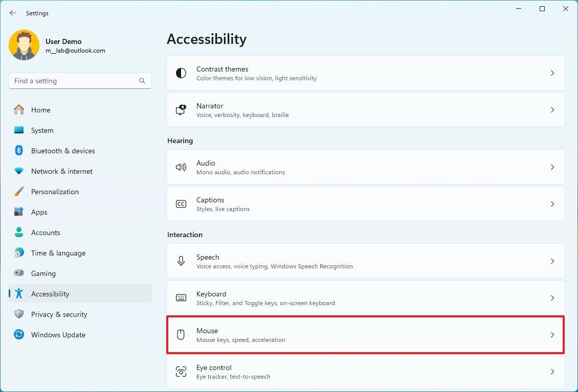This screenshot has width=578, height=392.
Task: Select the Bluetooth & devices icon
Action: coord(18,151)
